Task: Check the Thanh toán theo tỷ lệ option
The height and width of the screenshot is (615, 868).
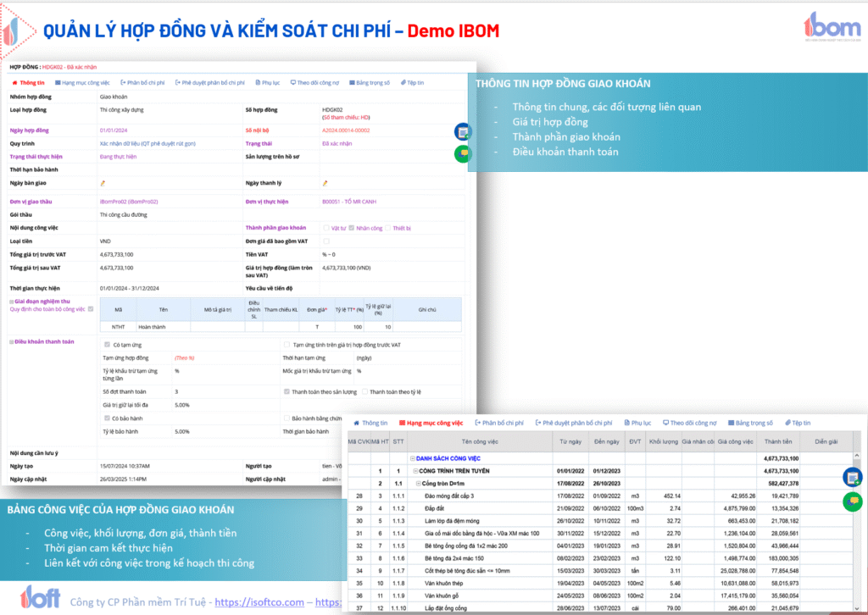Action: [x=364, y=392]
